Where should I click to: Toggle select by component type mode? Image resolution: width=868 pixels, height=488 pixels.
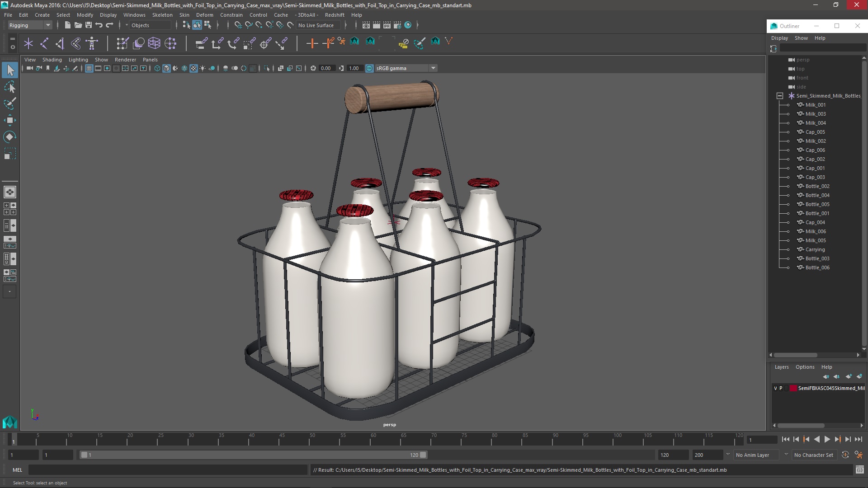coord(208,25)
